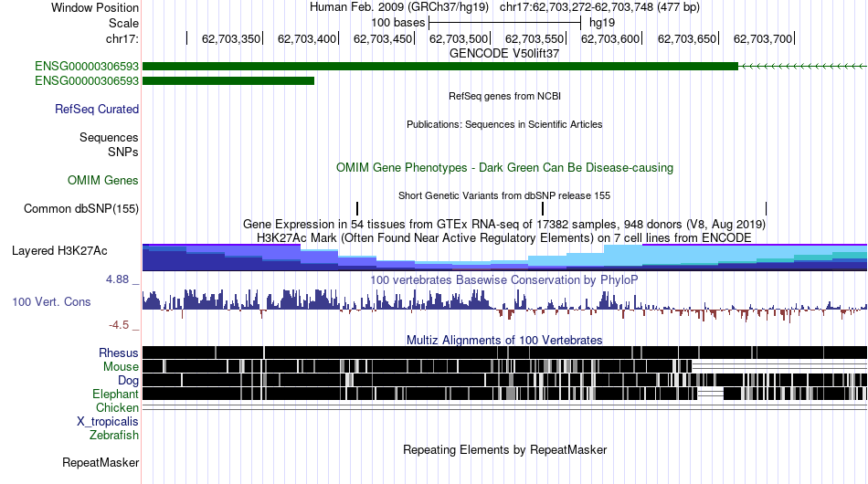Click the 62,703,700 ruler position
Screen dimensions: 868x484
(x=763, y=38)
